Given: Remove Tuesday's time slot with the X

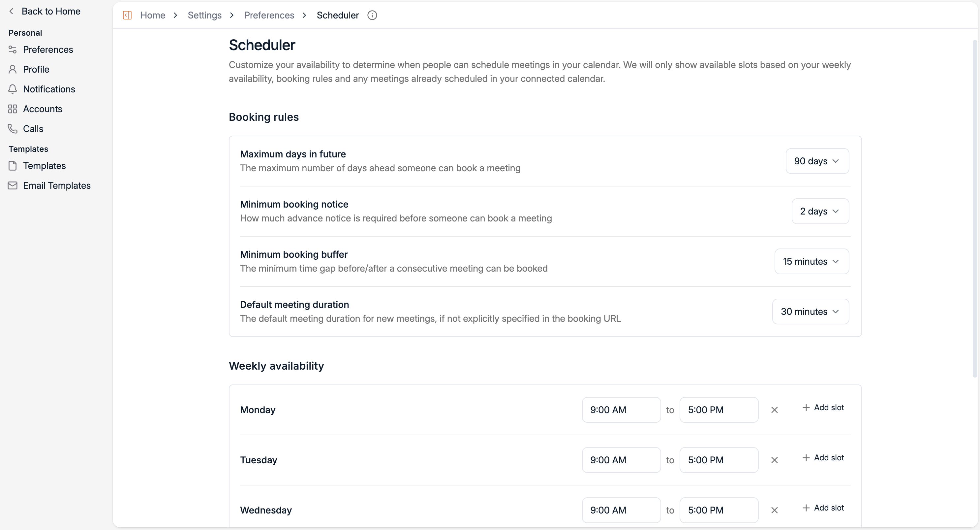Looking at the screenshot, I should [775, 460].
